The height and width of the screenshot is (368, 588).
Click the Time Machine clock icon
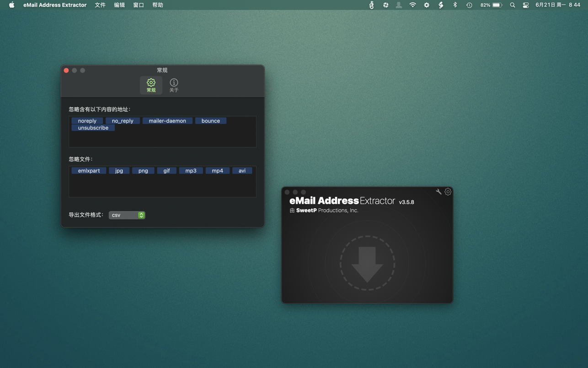469,5
